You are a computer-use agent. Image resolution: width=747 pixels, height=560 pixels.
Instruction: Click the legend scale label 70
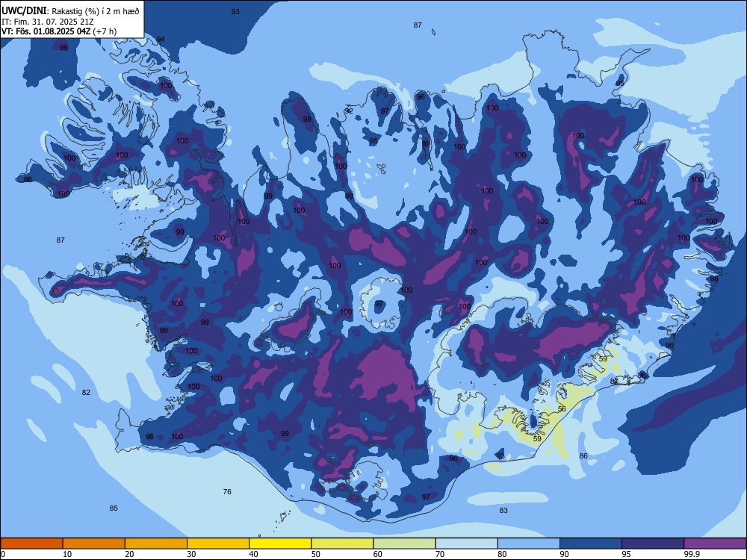pyautogui.click(x=440, y=554)
